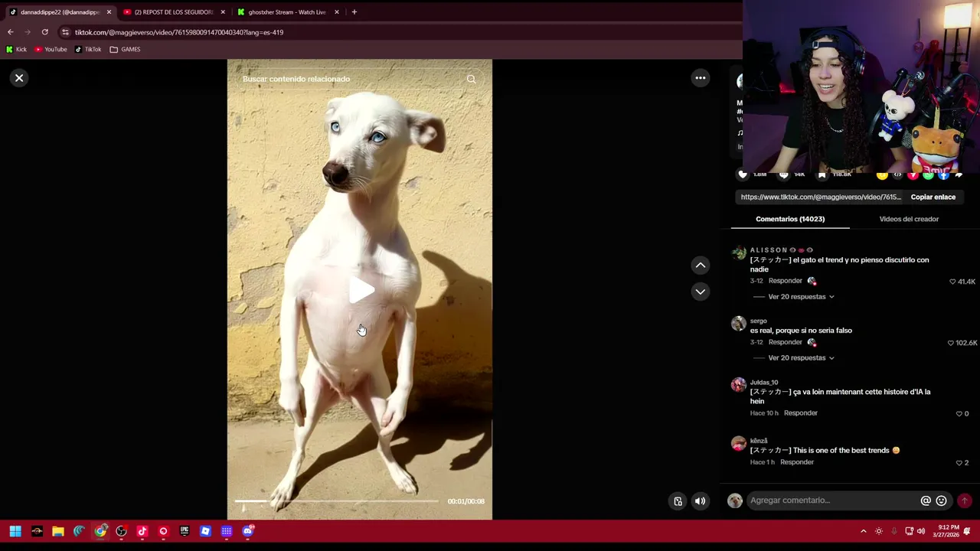This screenshot has height=551, width=980.
Task: Click the address bar URL
Action: click(x=179, y=32)
